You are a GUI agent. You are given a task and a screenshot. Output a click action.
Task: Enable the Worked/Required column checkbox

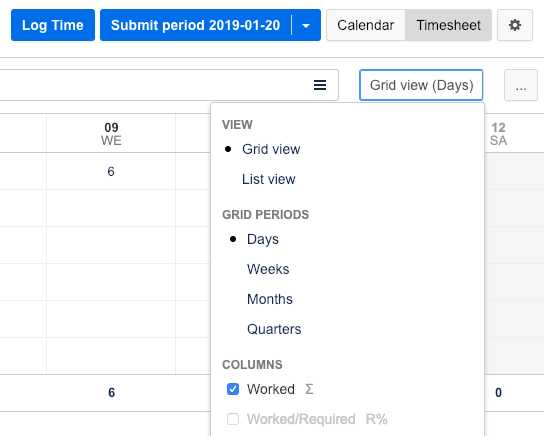pos(233,419)
